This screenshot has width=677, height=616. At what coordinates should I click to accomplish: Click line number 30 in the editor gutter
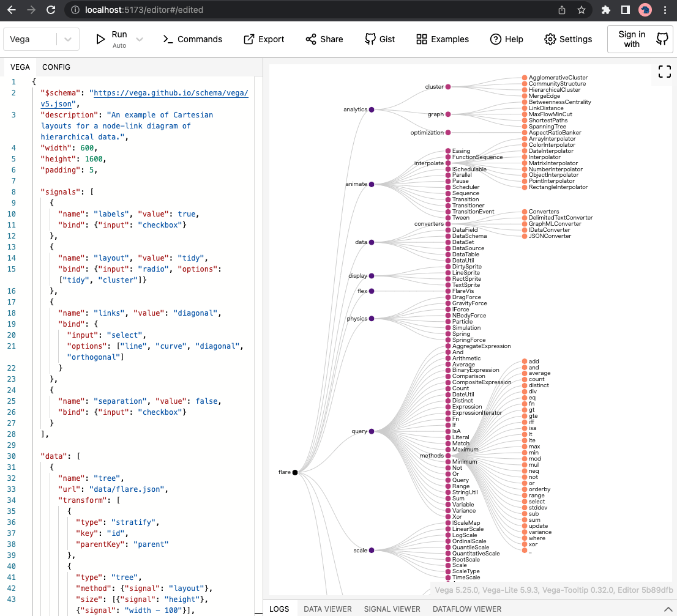coord(12,456)
